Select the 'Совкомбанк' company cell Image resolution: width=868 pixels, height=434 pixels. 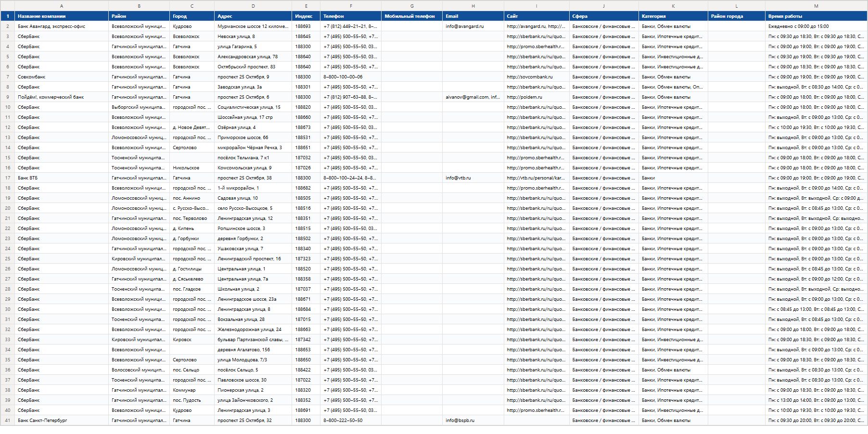(x=62, y=77)
